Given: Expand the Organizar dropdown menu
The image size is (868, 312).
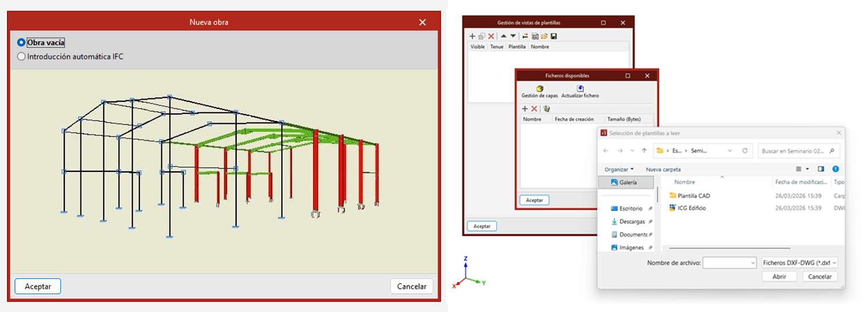Looking at the screenshot, I should (x=619, y=170).
